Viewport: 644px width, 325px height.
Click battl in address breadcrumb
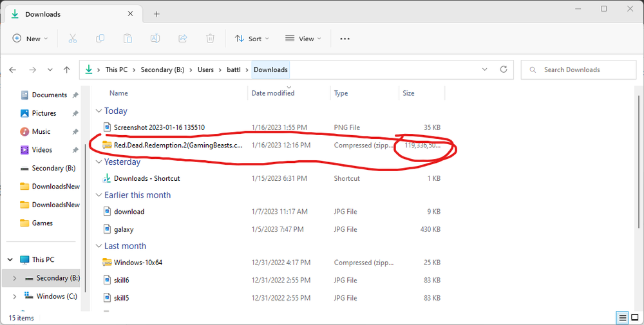click(234, 70)
